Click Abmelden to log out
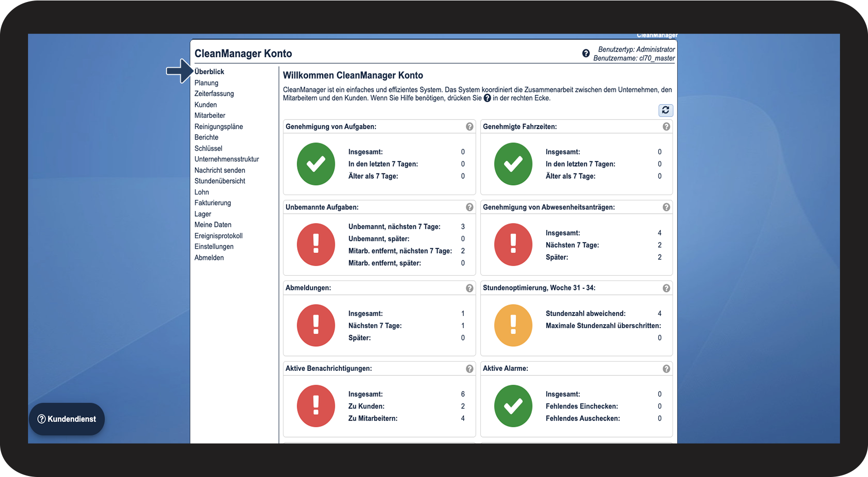 point(209,258)
